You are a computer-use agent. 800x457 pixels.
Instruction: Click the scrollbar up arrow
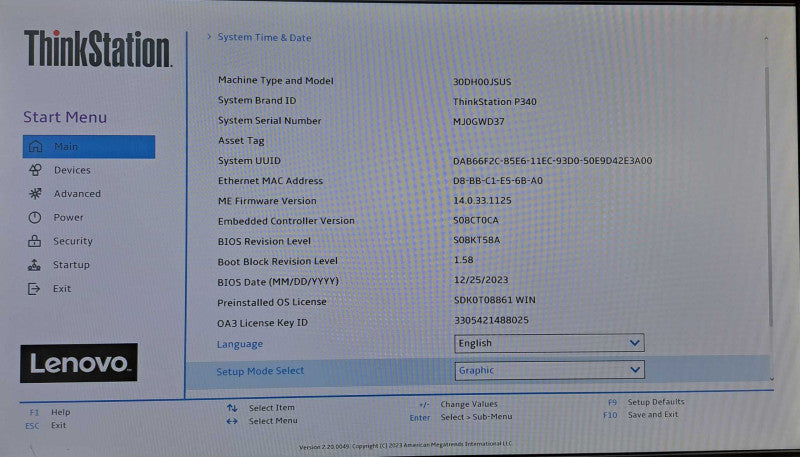click(766, 38)
